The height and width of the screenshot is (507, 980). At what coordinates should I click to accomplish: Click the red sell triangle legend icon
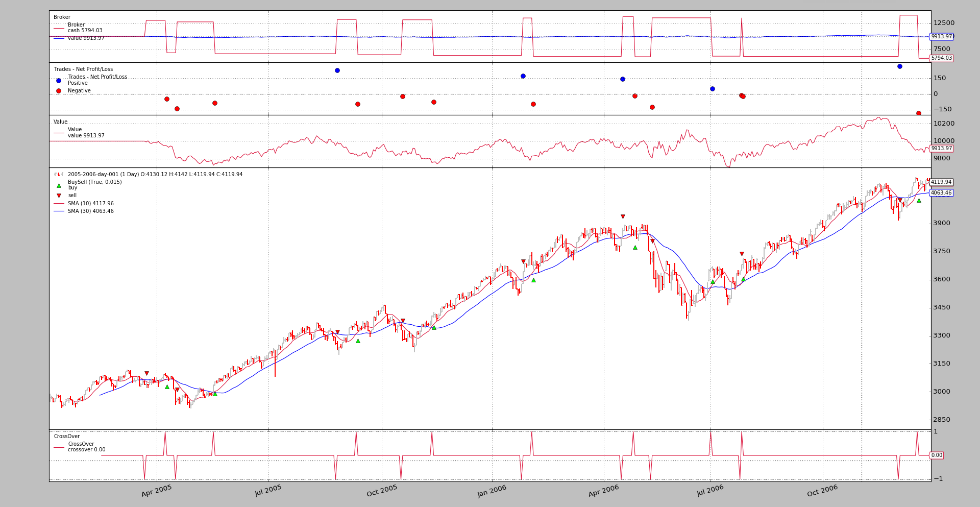[59, 196]
